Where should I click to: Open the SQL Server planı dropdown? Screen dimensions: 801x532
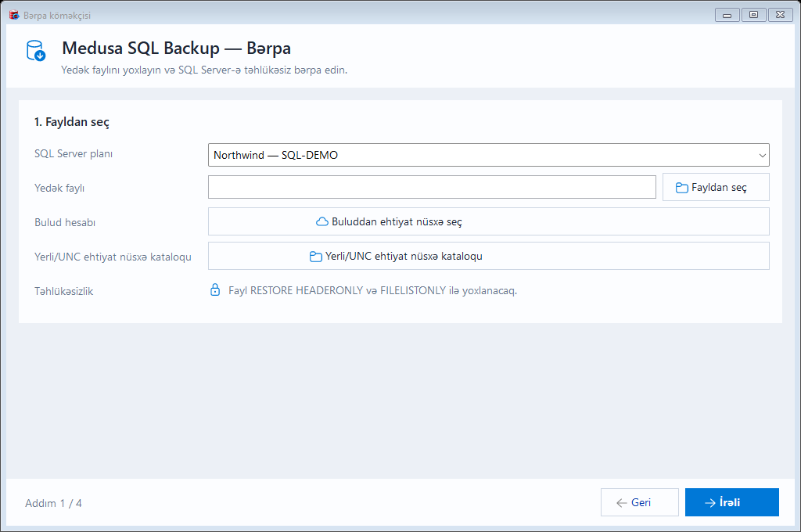click(488, 155)
